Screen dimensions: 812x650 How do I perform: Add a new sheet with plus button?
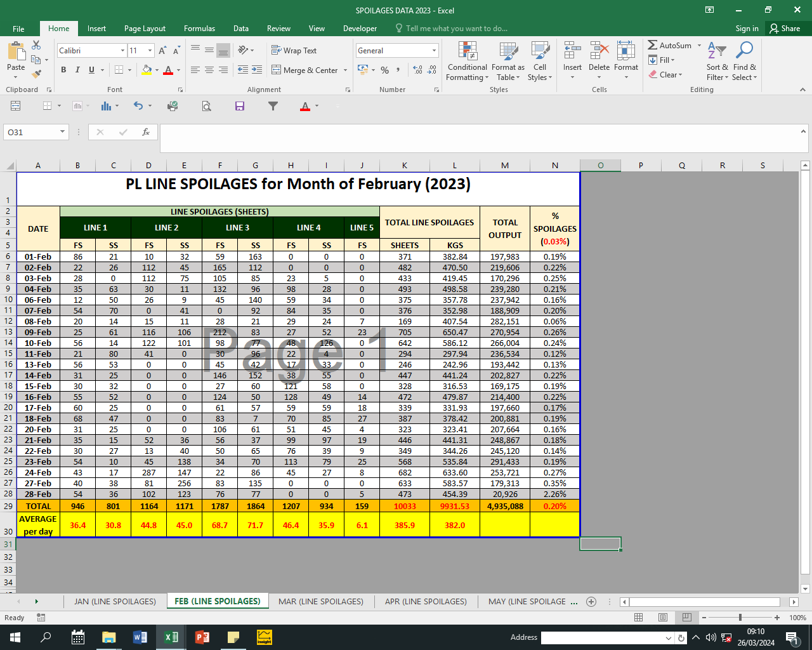(591, 602)
